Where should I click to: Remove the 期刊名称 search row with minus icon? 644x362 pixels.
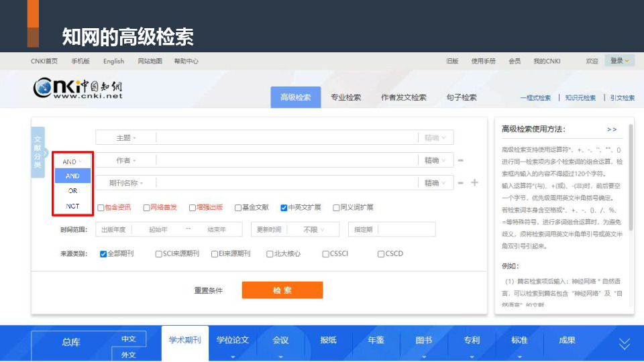(x=460, y=182)
